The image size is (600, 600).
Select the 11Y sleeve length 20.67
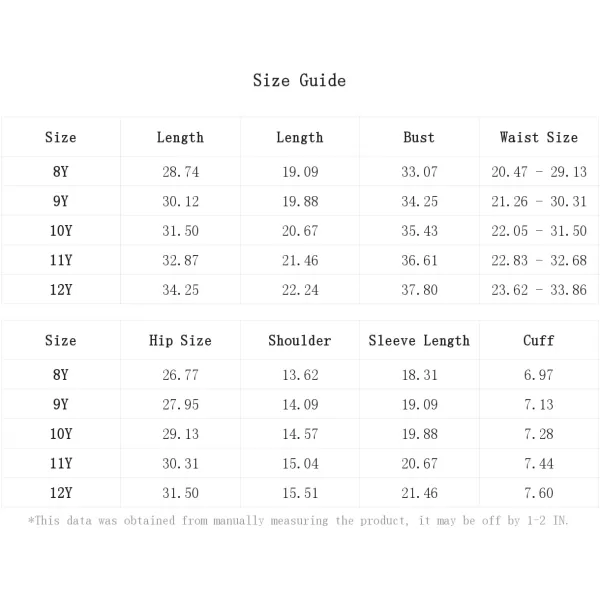pyautogui.click(x=419, y=463)
